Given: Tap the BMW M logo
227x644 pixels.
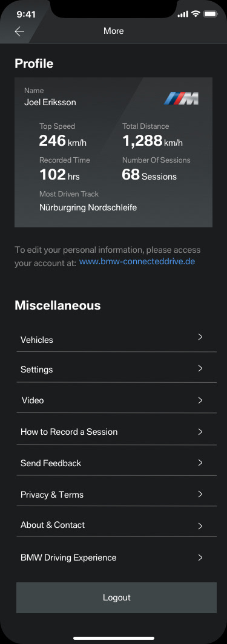Looking at the screenshot, I should [x=181, y=99].
